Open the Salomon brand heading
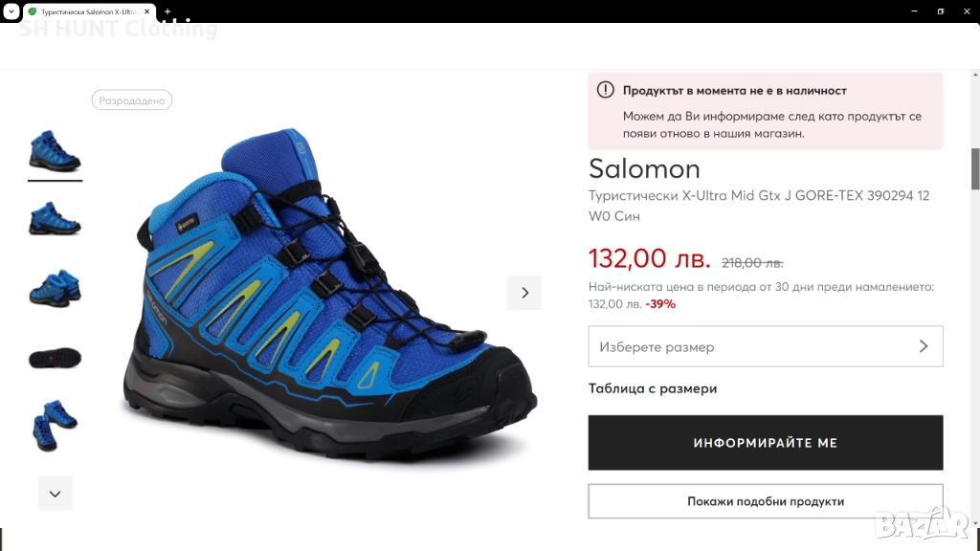Viewport: 980px width, 551px height. 644,169
